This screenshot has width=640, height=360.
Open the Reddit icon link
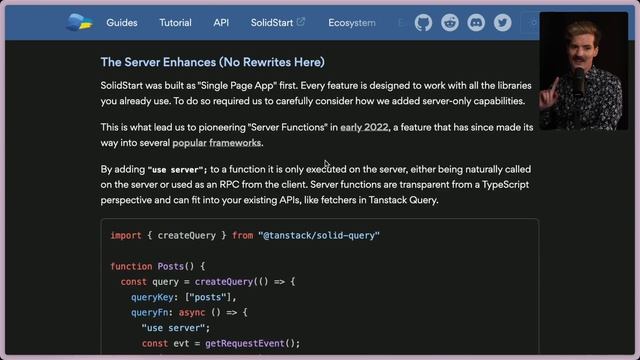tap(450, 23)
